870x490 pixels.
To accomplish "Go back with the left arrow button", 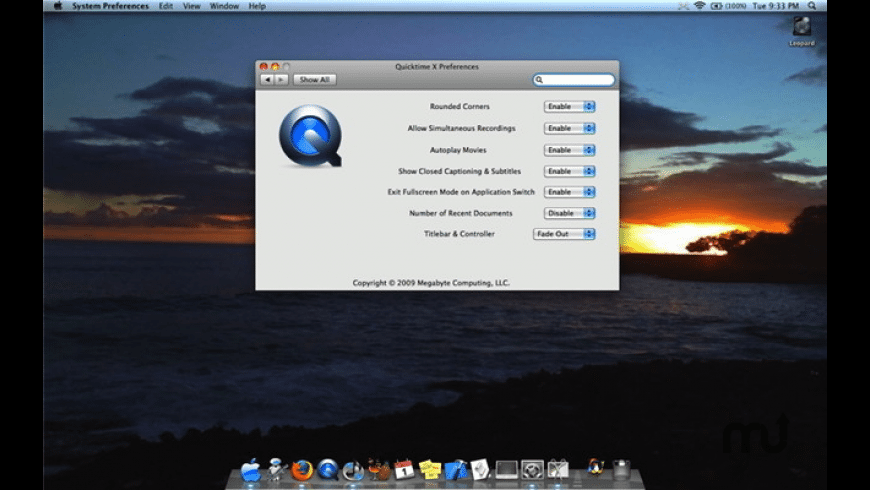I will 267,80.
